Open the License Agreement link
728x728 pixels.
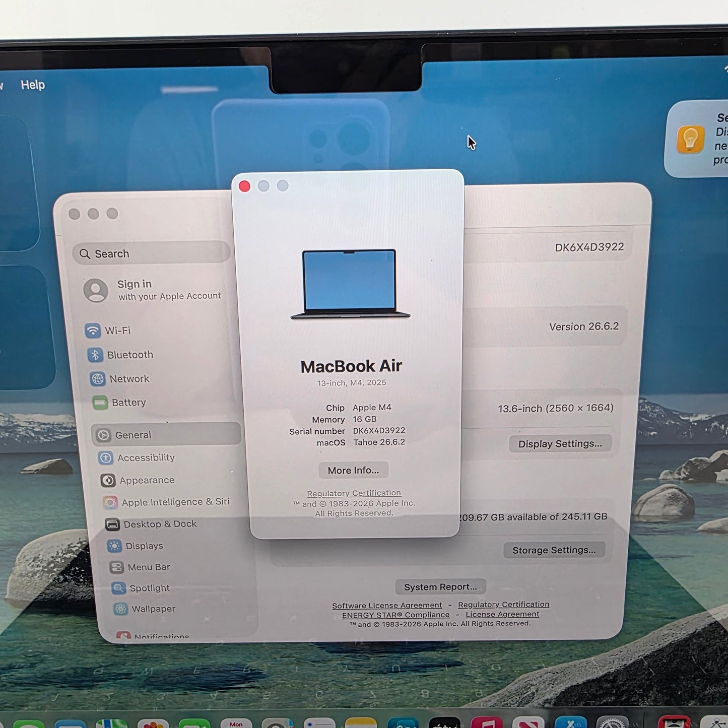click(502, 615)
